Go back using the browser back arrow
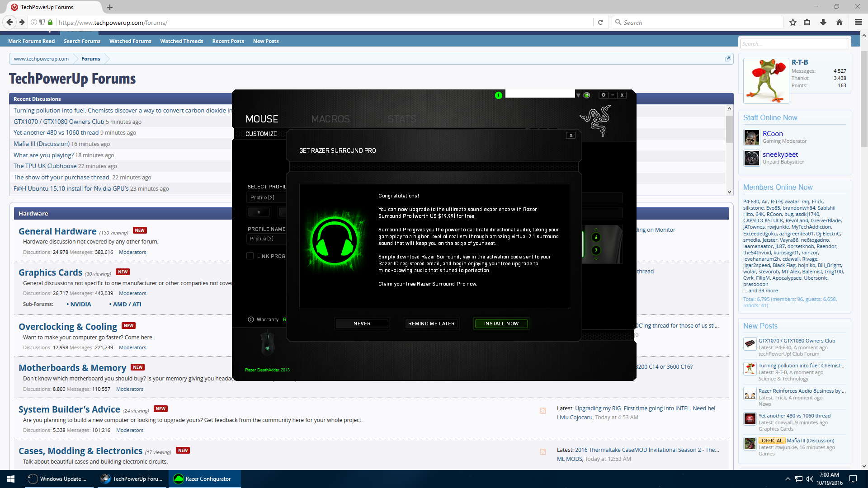This screenshot has width=868, height=488. [9, 22]
